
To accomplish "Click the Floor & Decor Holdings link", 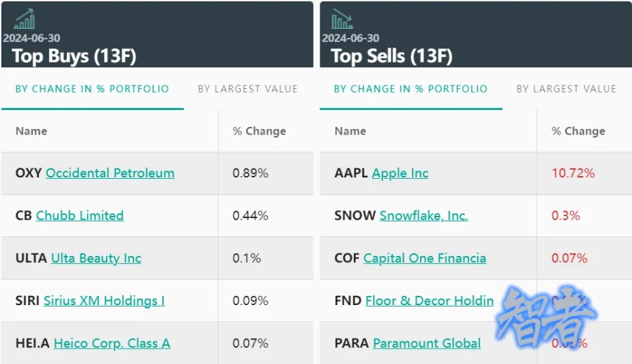I will (x=430, y=301).
